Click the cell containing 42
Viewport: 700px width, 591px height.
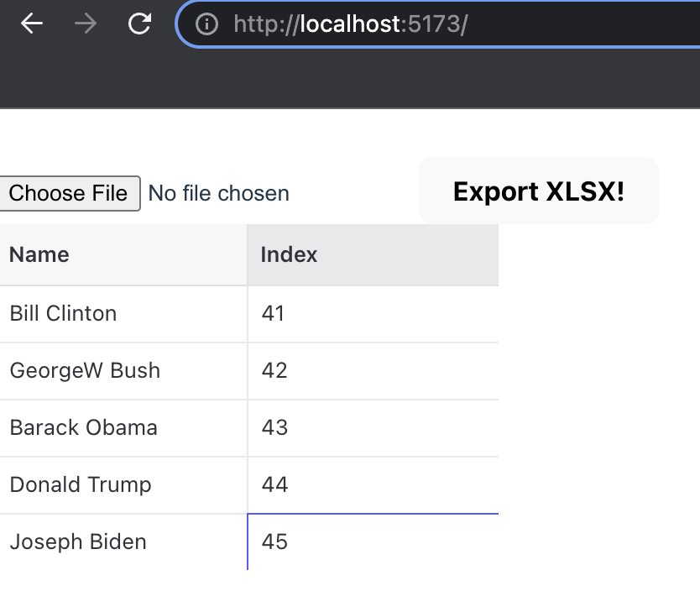373,371
